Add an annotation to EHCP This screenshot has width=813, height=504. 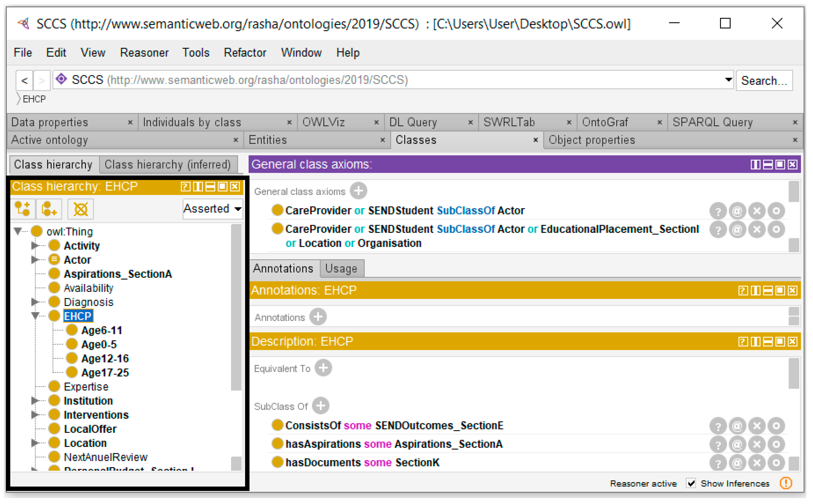(318, 317)
